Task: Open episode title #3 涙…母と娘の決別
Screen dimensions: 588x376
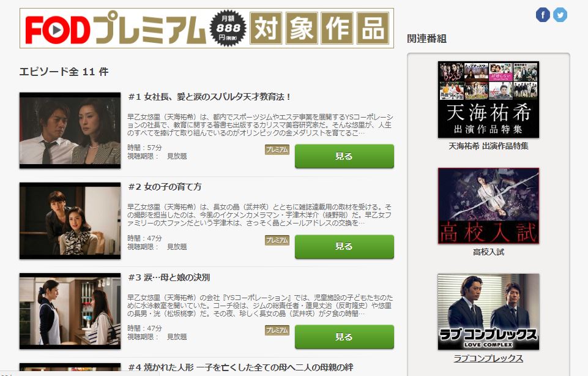Action: coord(169,277)
